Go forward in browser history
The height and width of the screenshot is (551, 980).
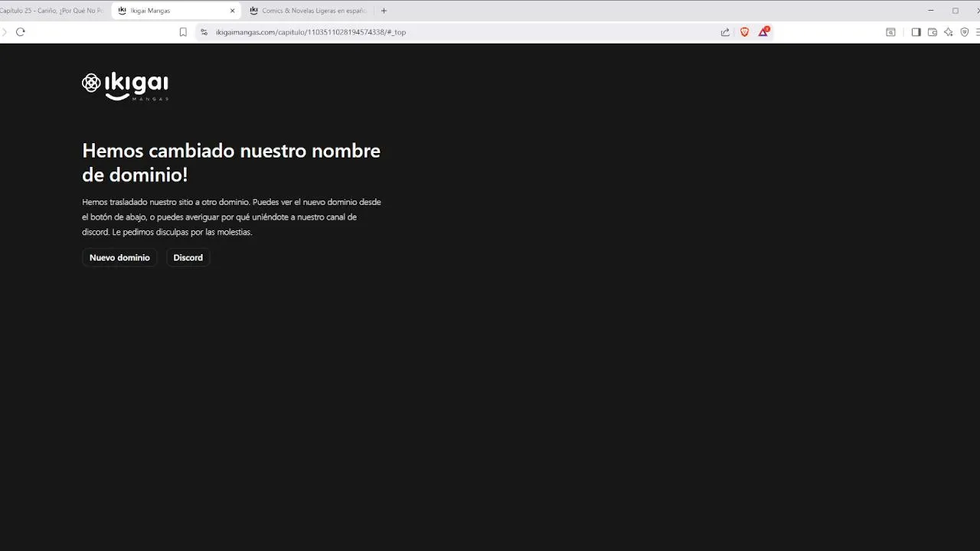point(4,32)
